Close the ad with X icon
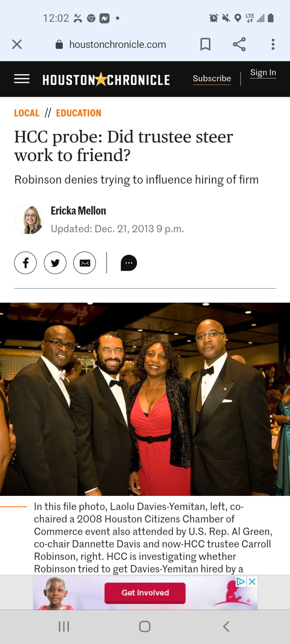Viewport: 290px width, 644px height. click(x=252, y=582)
